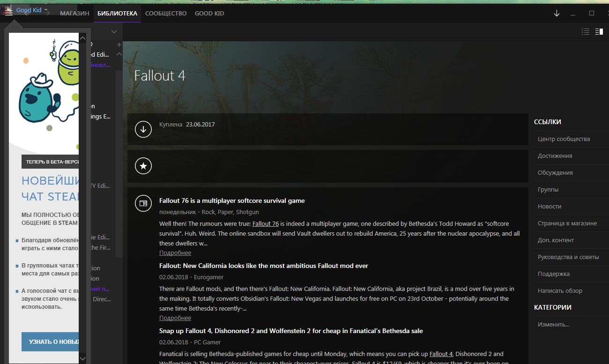609x364 pixels.
Task: Expand the library filter chevron
Action: (x=114, y=32)
